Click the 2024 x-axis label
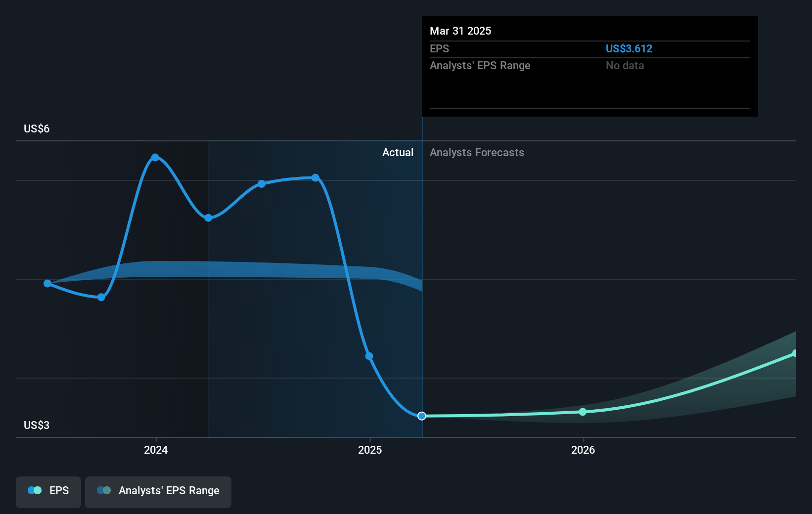 pos(156,450)
